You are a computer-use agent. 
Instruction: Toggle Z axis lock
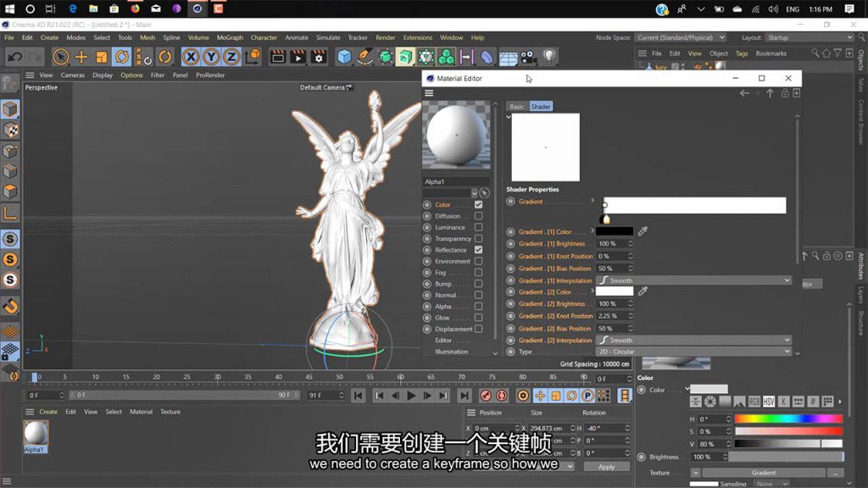click(231, 57)
